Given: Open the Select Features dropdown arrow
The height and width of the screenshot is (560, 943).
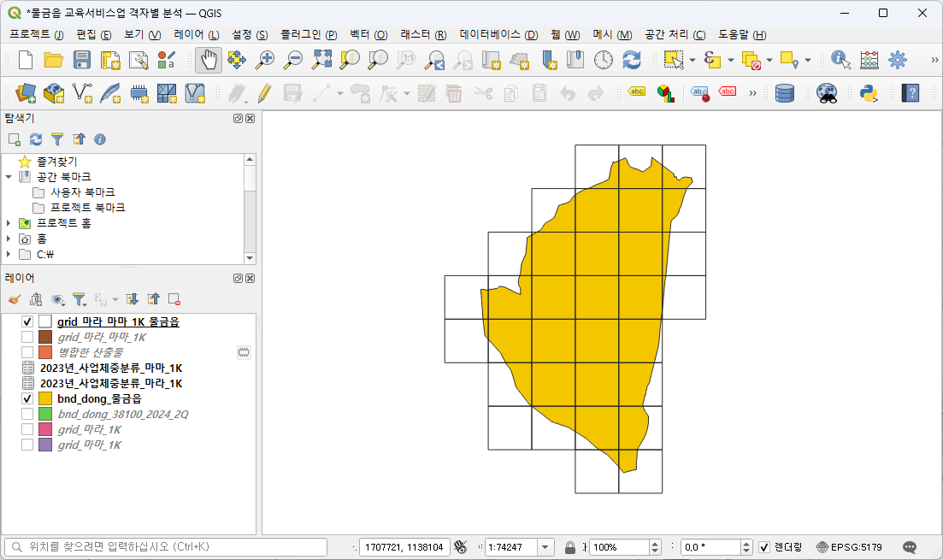Looking at the screenshot, I should point(693,60).
